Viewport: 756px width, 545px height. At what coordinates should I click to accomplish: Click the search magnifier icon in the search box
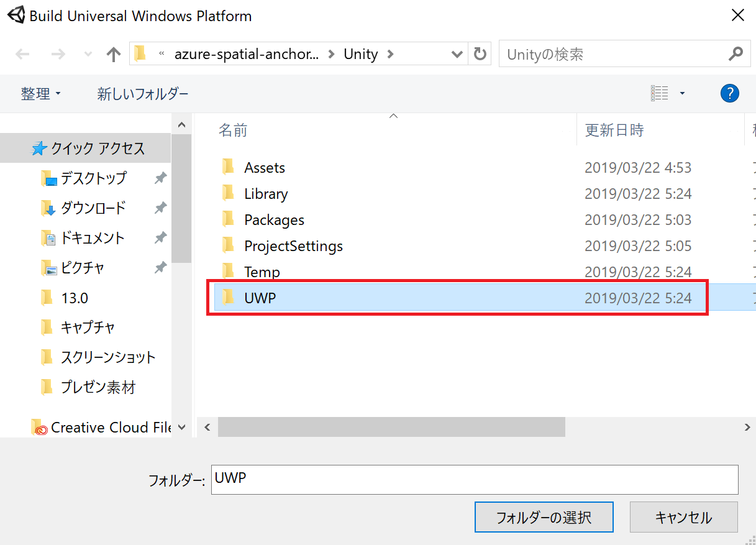(x=736, y=54)
